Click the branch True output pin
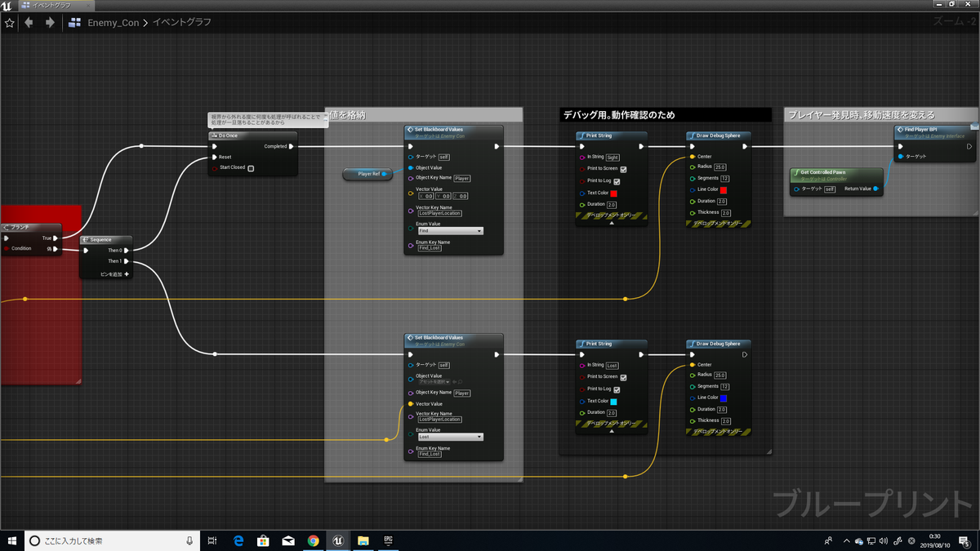Screen dimensions: 980x551 tap(56, 238)
